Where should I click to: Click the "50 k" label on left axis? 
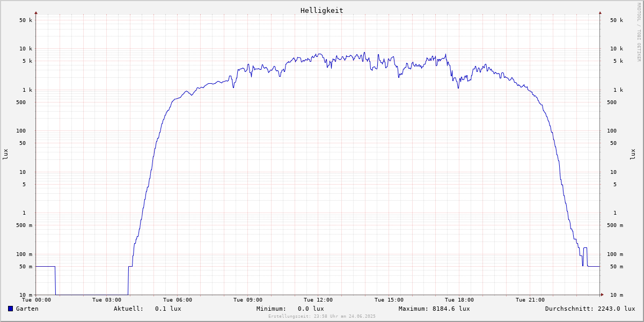(26, 20)
